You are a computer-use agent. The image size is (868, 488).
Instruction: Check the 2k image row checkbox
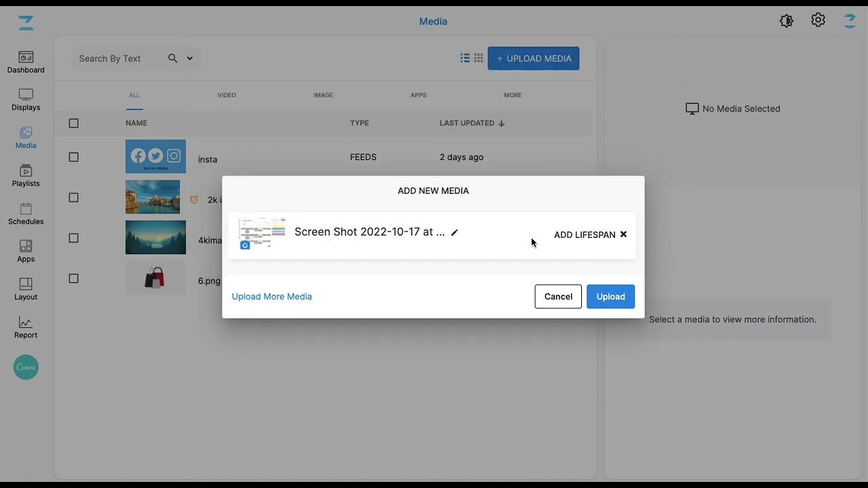coord(74,198)
